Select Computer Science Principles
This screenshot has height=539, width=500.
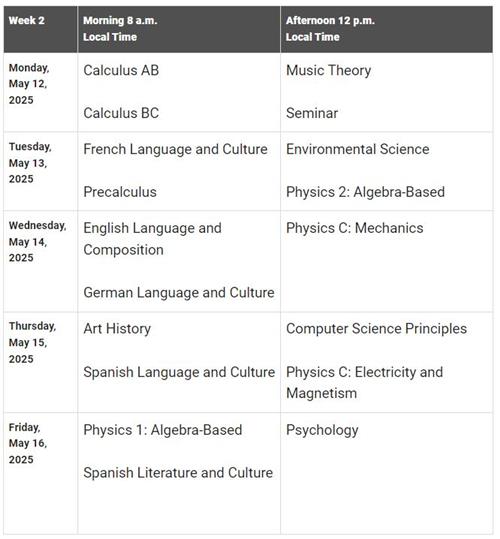[377, 329]
